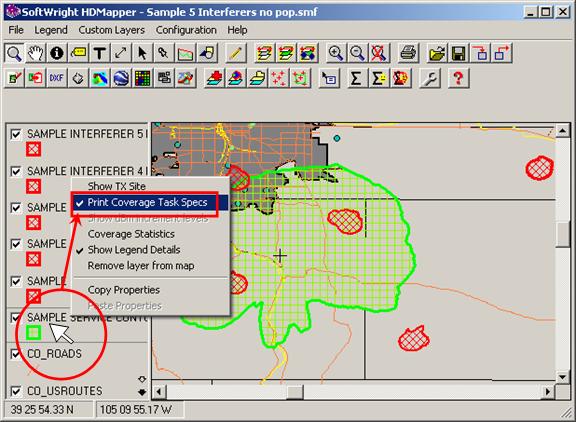Select the hand pan tool
Image resolution: width=576 pixels, height=422 pixels.
[x=35, y=53]
